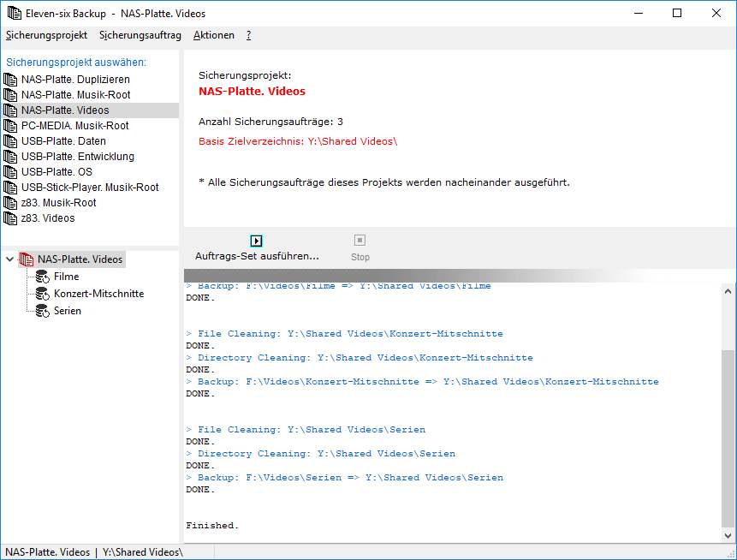Click the database icon beside Serien
Screen dimensions: 737x560
tap(42, 311)
